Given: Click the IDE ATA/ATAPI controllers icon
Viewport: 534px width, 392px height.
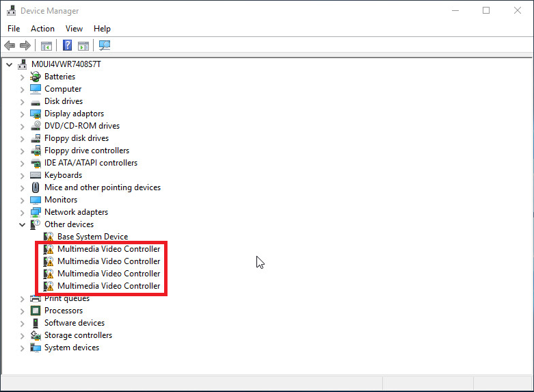Looking at the screenshot, I should click(x=36, y=163).
